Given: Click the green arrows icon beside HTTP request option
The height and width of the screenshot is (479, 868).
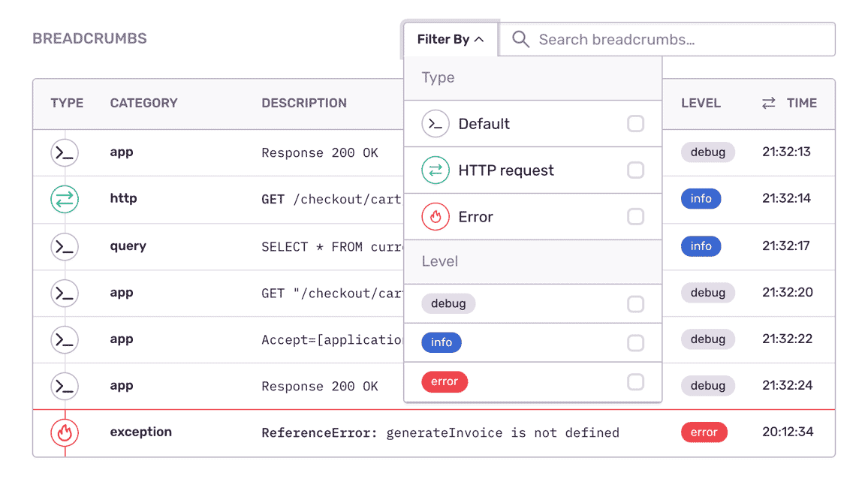Looking at the screenshot, I should point(436,170).
